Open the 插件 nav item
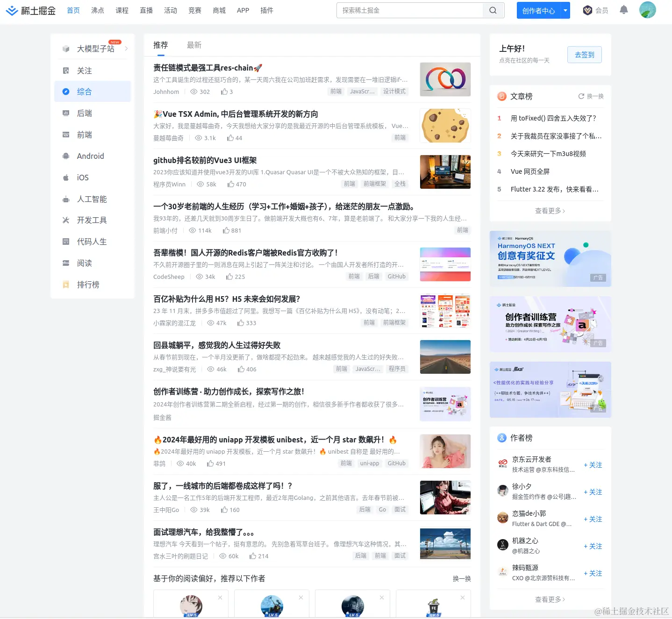The image size is (672, 619). 267,10
